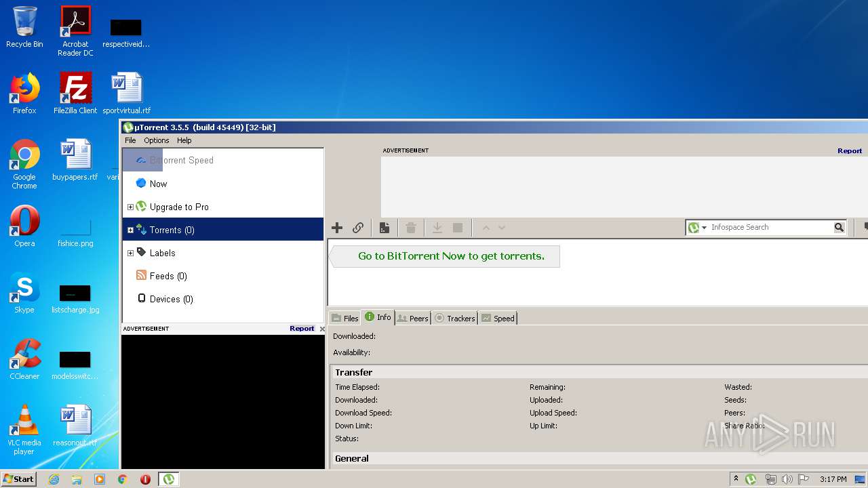Select Labels in sidebar
Screen dimensions: 868x488
(223, 252)
